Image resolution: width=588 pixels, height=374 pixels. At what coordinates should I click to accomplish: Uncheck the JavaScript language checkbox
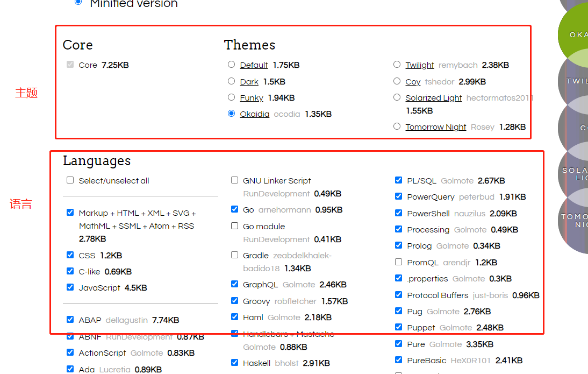coord(70,287)
